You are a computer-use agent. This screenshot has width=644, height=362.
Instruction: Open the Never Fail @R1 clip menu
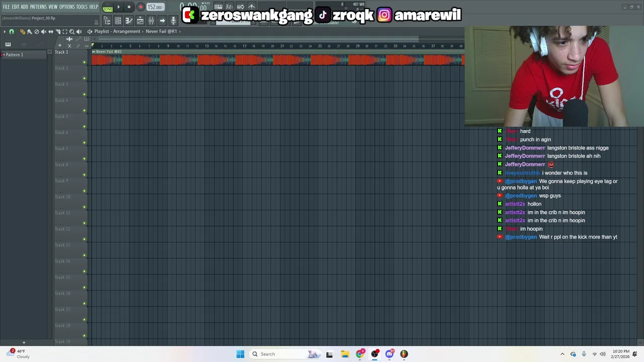click(94, 51)
